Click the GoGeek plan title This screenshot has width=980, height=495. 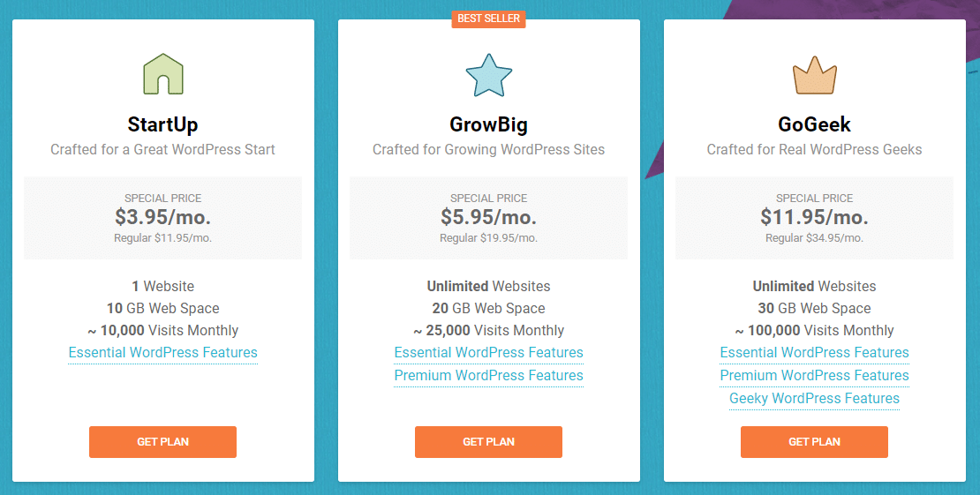point(814,124)
